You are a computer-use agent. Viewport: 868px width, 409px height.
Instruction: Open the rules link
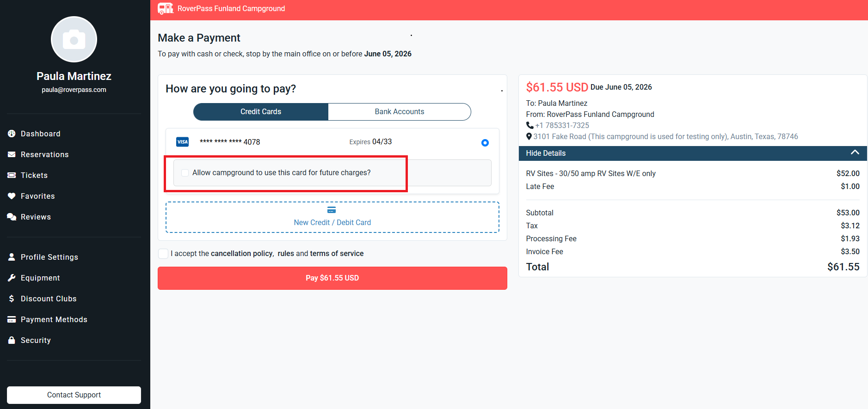click(286, 253)
